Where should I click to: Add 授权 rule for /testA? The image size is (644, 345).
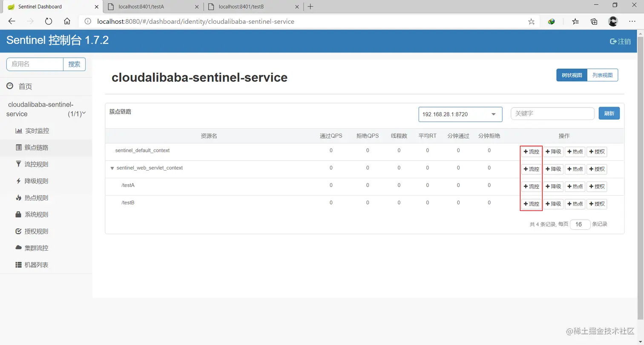point(597,186)
